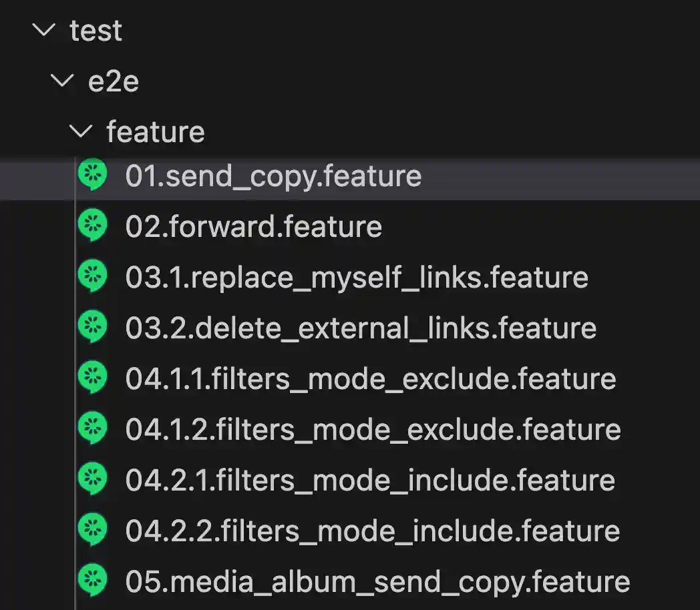Open 02.forward.feature file
700x610 pixels.
(253, 227)
